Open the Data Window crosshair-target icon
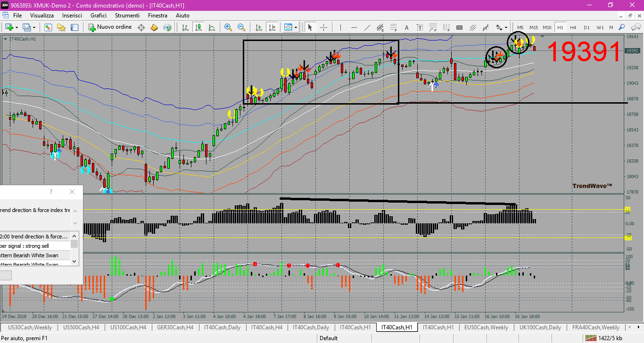Screen dimensions: 644x343 141,27
